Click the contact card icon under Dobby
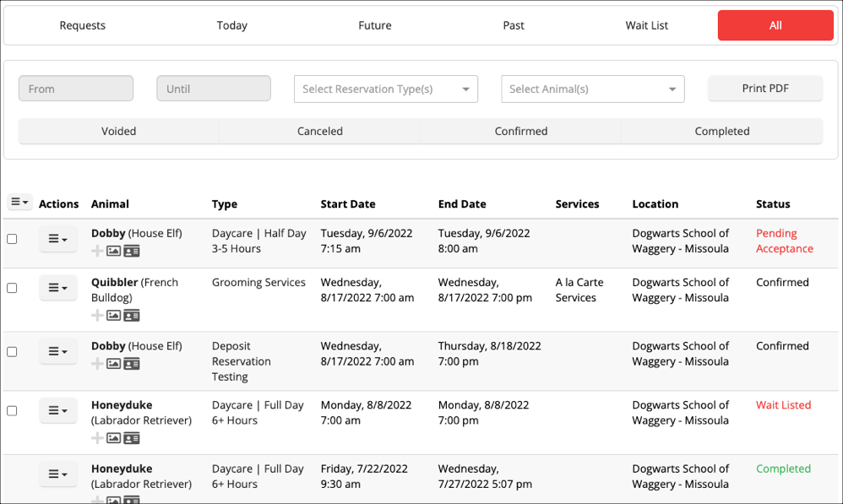Screen dimensions: 843x504 tap(131, 251)
